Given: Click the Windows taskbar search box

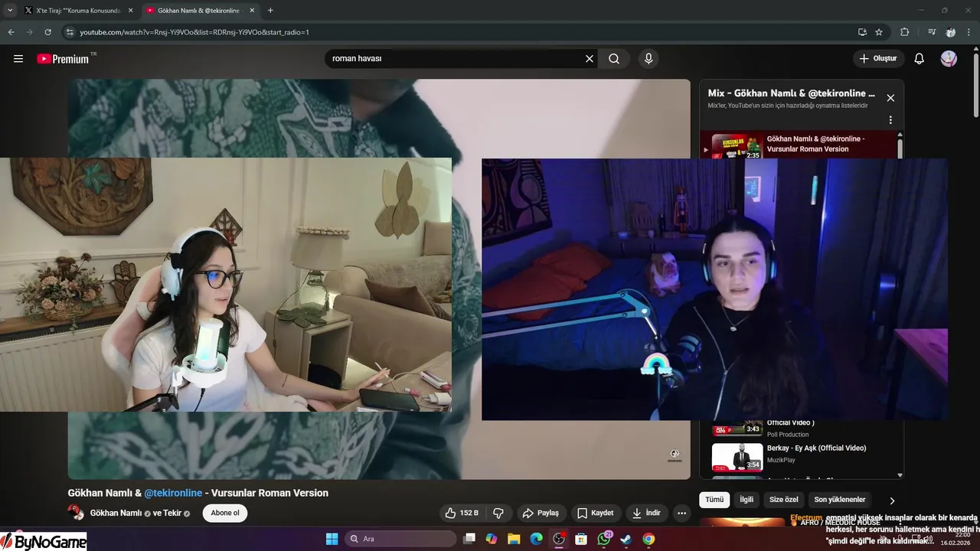Looking at the screenshot, I should 400,539.
